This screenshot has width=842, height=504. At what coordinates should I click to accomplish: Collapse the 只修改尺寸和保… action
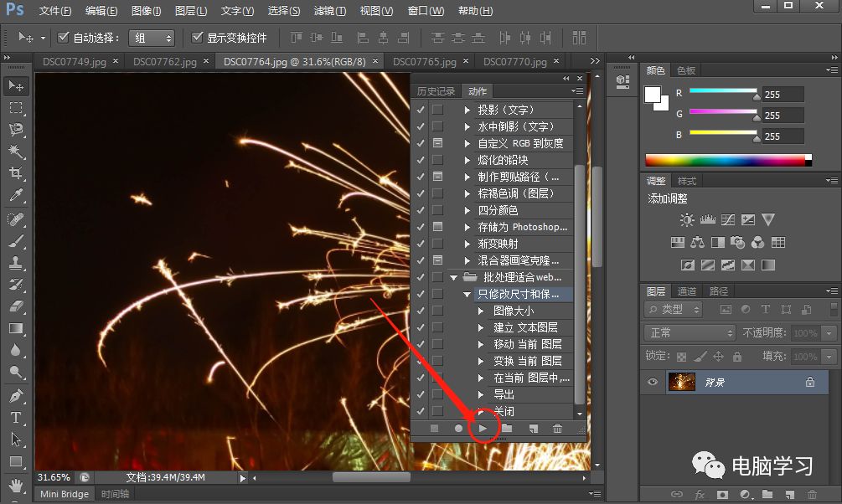click(x=467, y=294)
